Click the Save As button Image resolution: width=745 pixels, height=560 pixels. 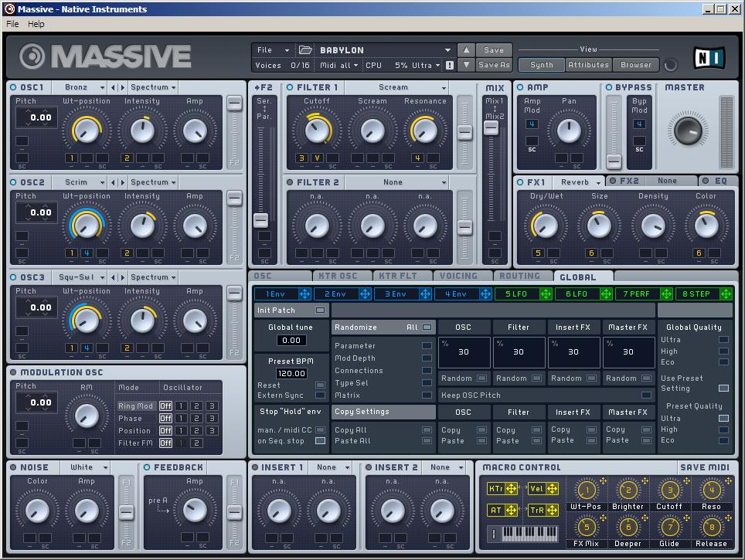[x=494, y=65]
